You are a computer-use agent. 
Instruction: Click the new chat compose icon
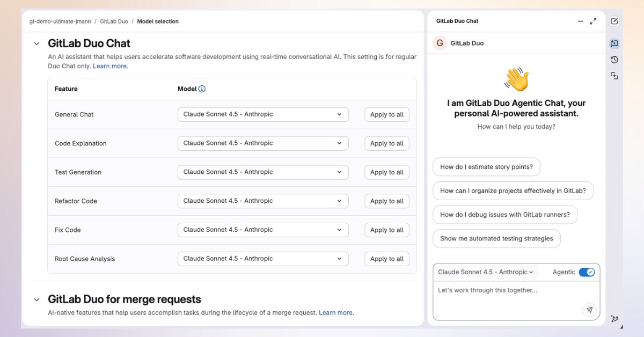(614, 21)
